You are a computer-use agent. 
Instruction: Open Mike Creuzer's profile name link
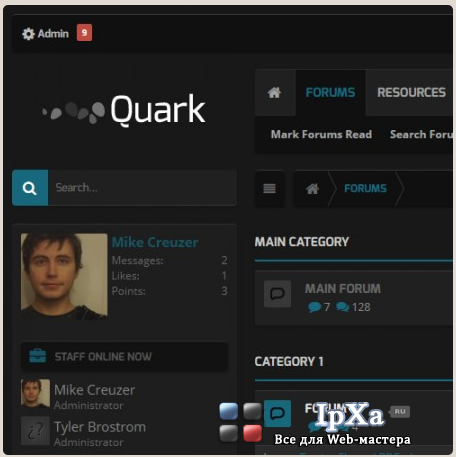tap(155, 242)
